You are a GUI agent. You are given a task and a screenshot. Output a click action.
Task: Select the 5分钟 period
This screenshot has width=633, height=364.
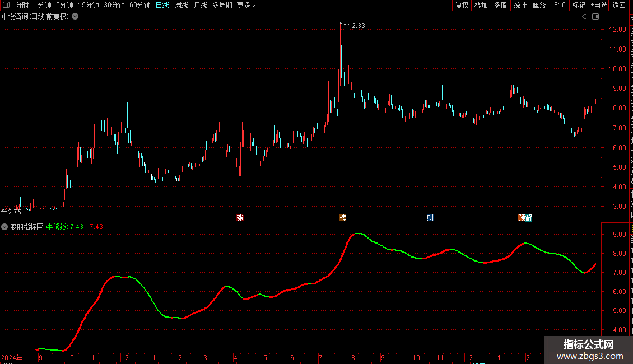point(64,5)
